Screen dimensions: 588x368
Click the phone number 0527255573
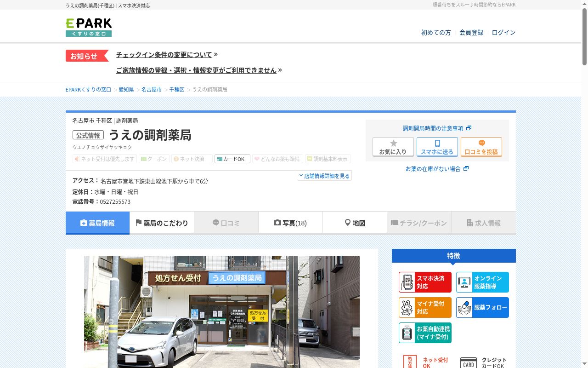115,202
